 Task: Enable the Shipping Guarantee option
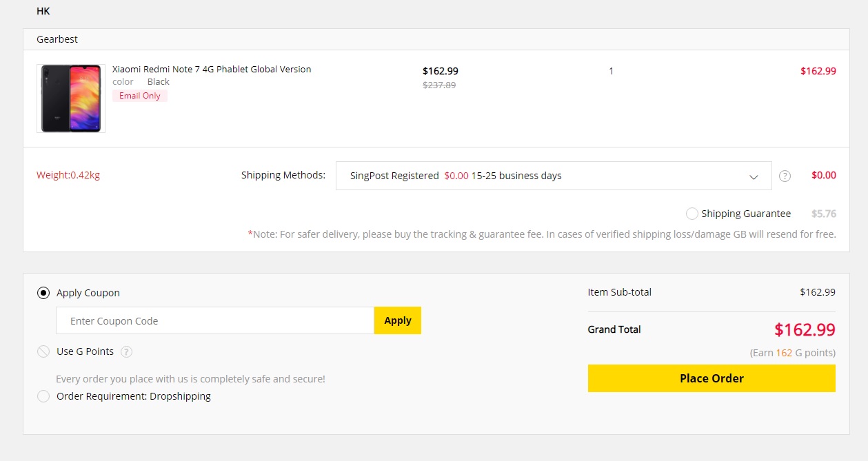[x=692, y=214]
